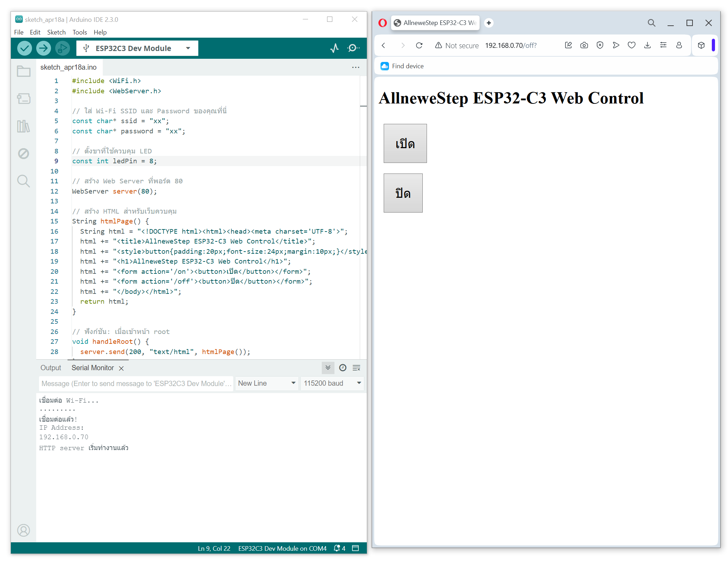728x562 pixels.
Task: Go forward in the Opera browser
Action: click(x=403, y=45)
